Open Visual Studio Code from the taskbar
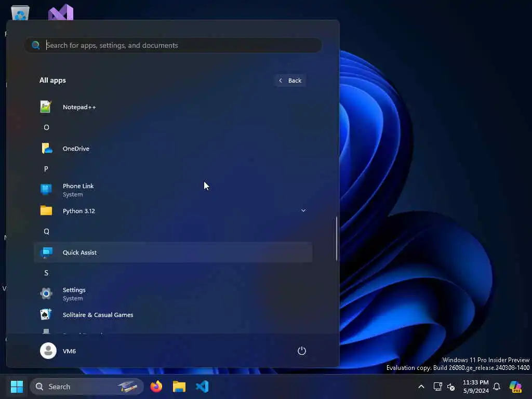Viewport: 532px width, 399px height. [202, 387]
